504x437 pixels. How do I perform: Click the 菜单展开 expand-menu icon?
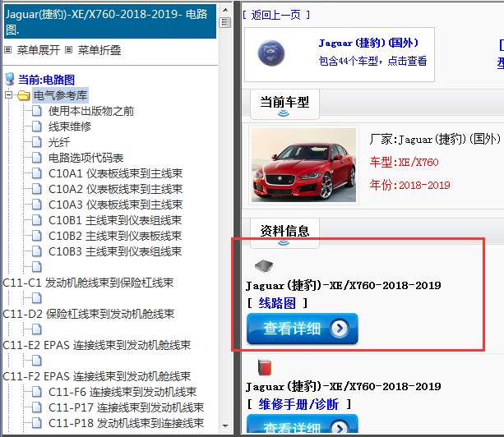8,50
